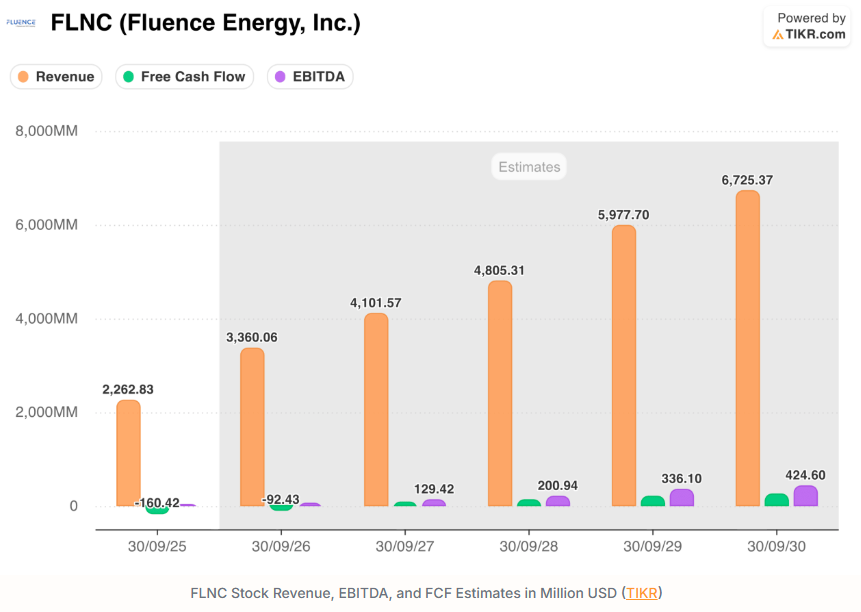Screen dimensions: 861x612
Task: Click the 3,360.06 revenue value label
Action: click(252, 338)
